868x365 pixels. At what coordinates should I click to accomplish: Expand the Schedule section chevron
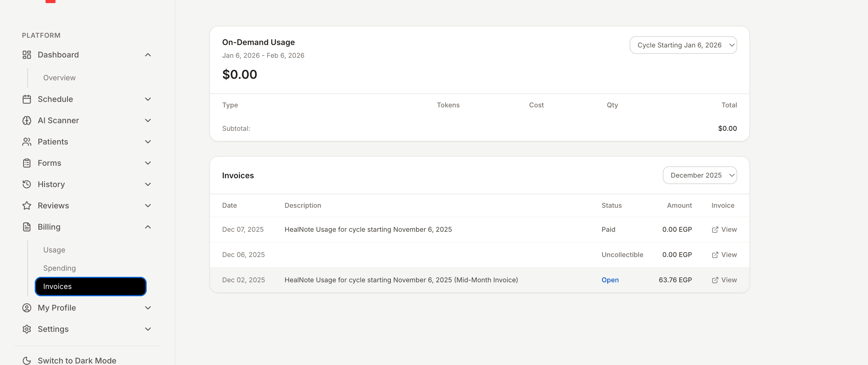coord(148,99)
